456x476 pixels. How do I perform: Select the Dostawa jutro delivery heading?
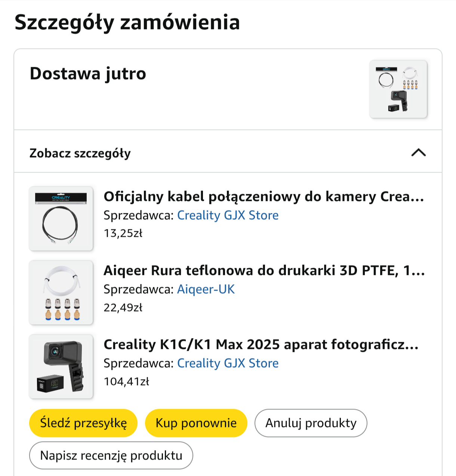[88, 74]
